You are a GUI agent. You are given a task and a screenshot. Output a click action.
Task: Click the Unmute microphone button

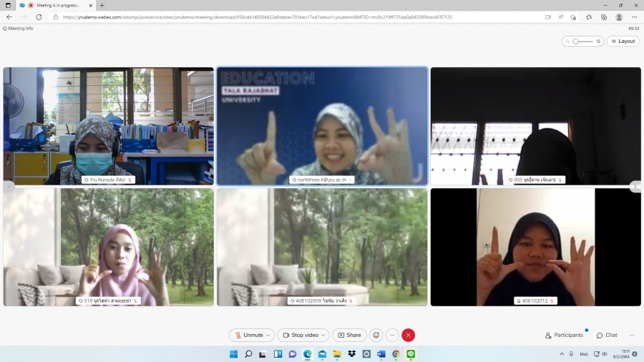pyautogui.click(x=249, y=335)
